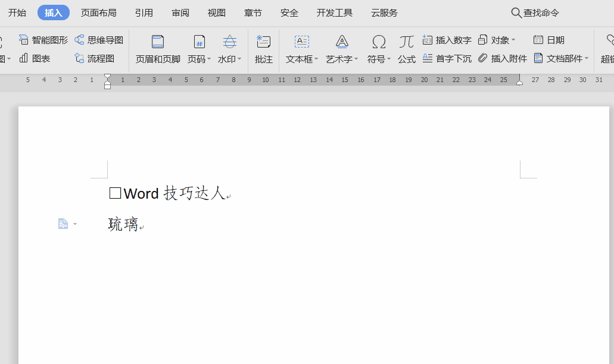Expand the 文档部件 dropdown arrow
The width and height of the screenshot is (614, 364).
click(587, 59)
